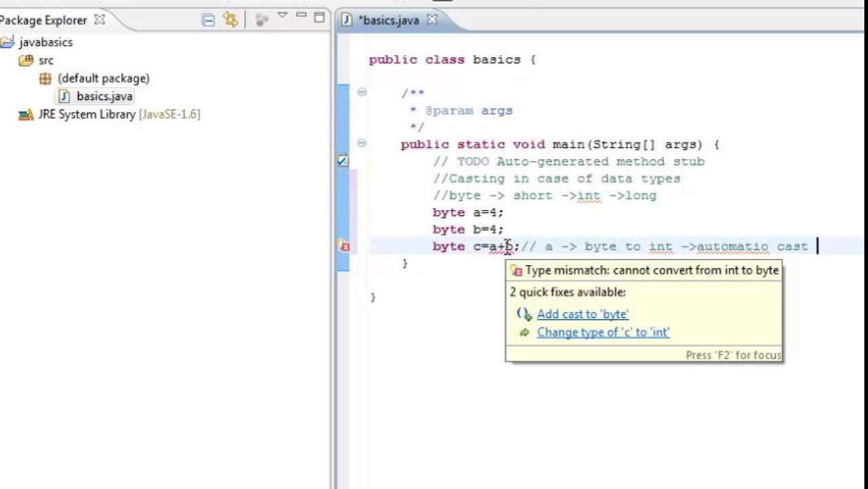This screenshot has width=868, height=489.
Task: Click the JRE System Library icon
Action: 26,115
